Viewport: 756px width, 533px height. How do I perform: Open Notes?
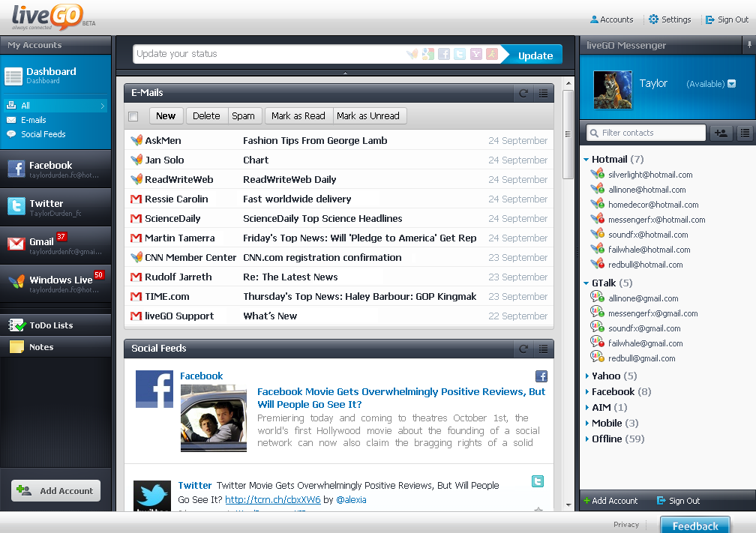pos(55,347)
